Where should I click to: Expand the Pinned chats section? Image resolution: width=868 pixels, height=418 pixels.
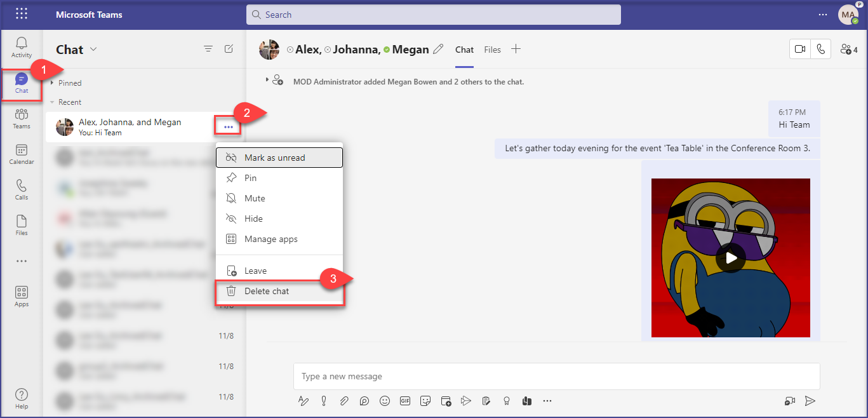click(x=52, y=83)
